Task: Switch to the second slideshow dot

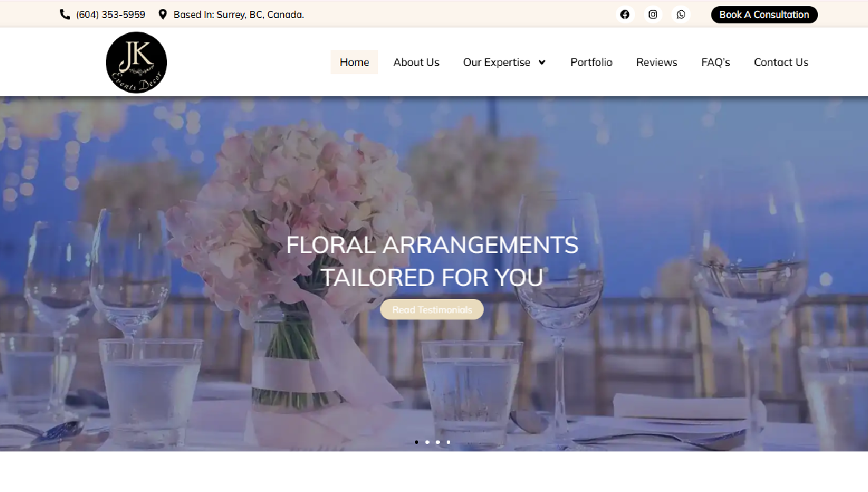Action: pos(427,443)
